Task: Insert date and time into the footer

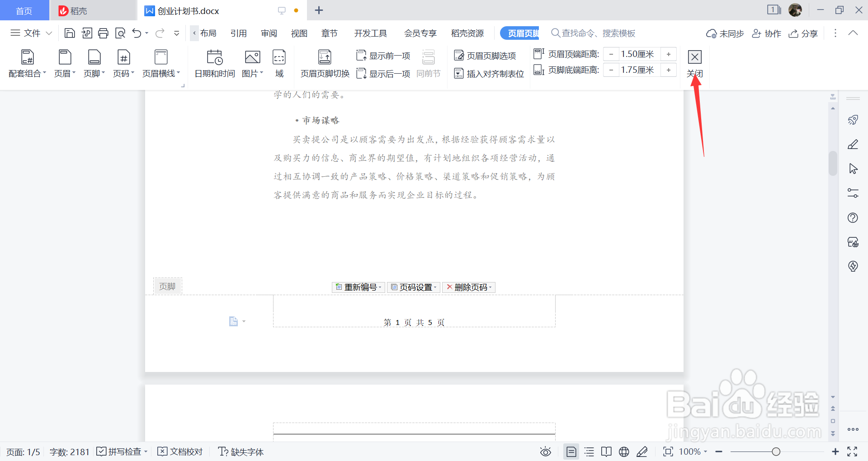Action: pyautogui.click(x=214, y=63)
